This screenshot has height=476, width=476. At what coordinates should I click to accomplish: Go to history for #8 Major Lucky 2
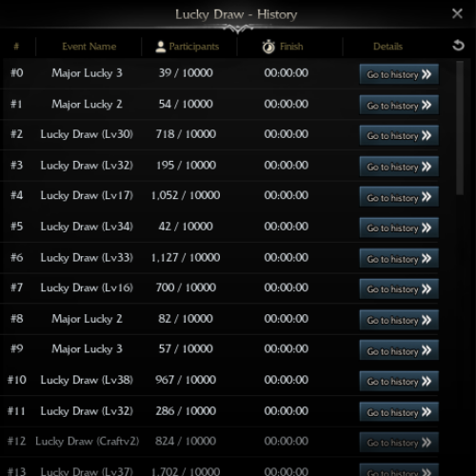(399, 320)
